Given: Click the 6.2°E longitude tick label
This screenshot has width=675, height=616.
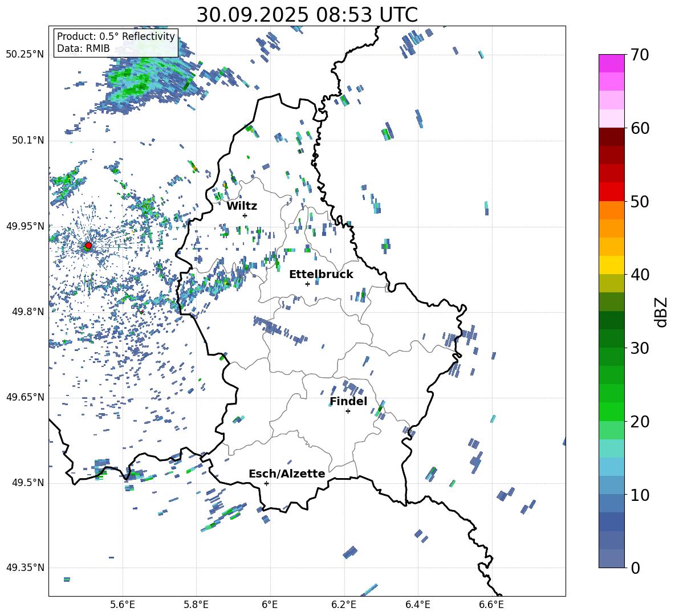Looking at the screenshot, I should (344, 604).
